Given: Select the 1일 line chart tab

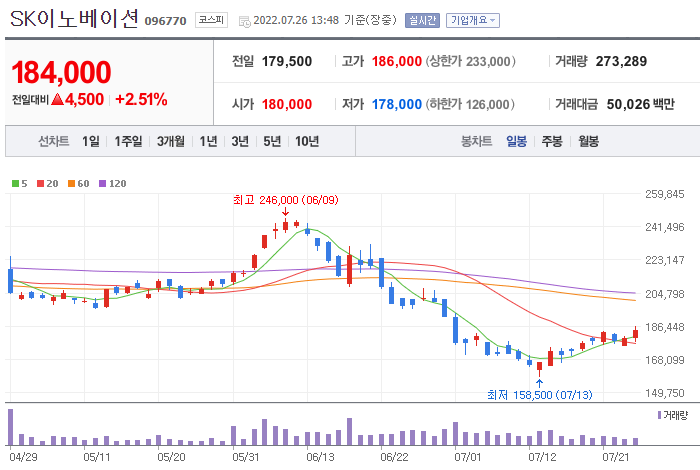Looking at the screenshot, I should [91, 141].
